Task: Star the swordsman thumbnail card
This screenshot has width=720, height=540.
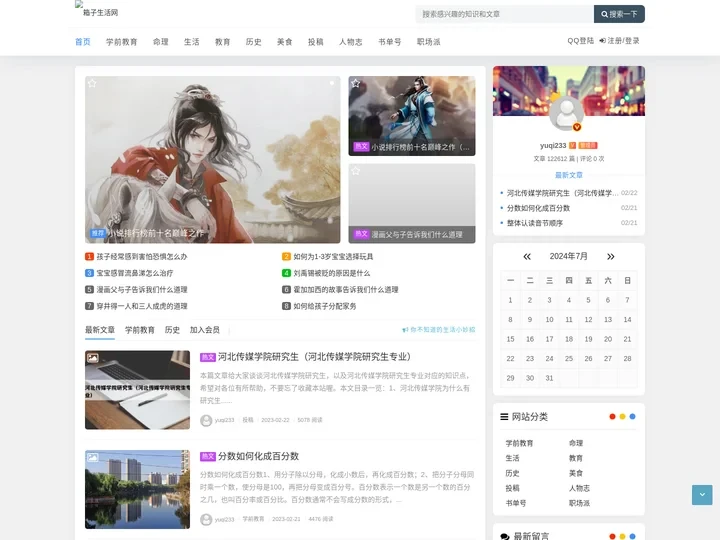Action: 355,84
